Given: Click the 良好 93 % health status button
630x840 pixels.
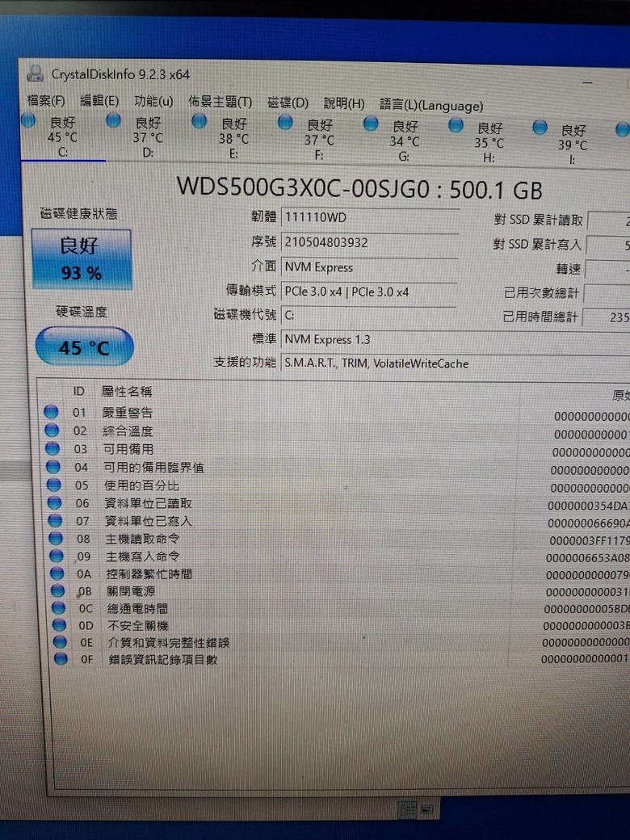Looking at the screenshot, I should [x=82, y=259].
